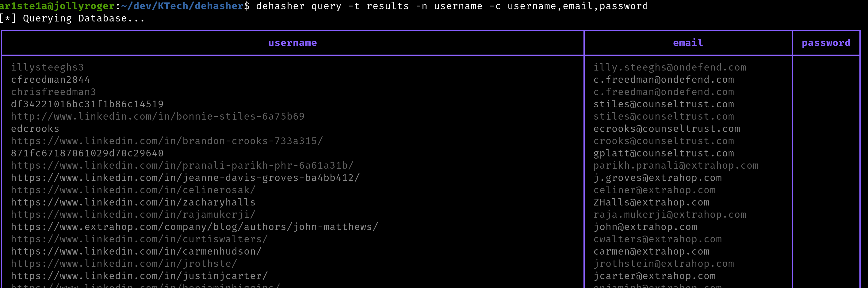
Task: Select email crooks@counseltrust.com in brandon-crooks row
Action: tap(664, 141)
